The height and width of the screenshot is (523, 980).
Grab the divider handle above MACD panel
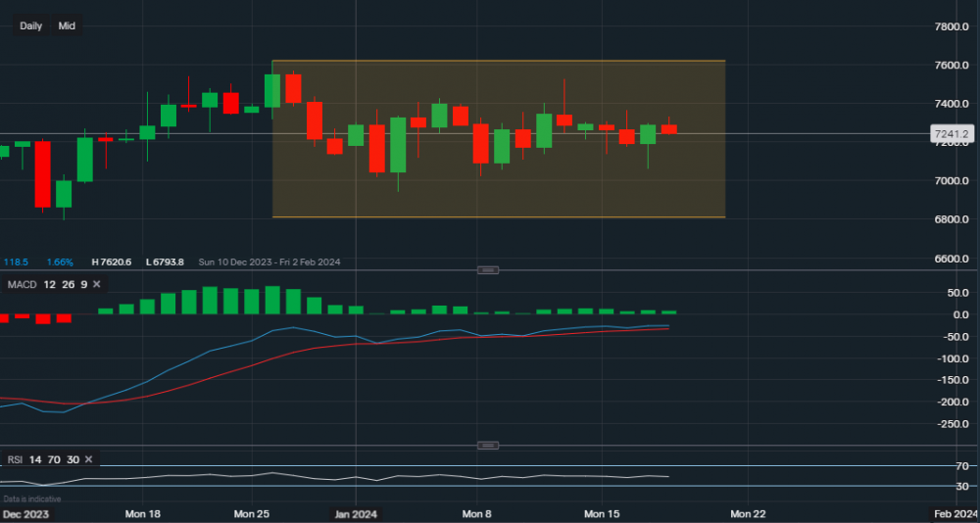click(487, 269)
